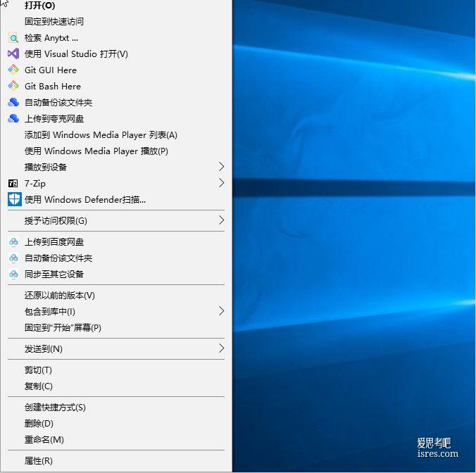The height and width of the screenshot is (473, 476).
Task: Open 发送到(N) entry
Action: tap(116, 349)
